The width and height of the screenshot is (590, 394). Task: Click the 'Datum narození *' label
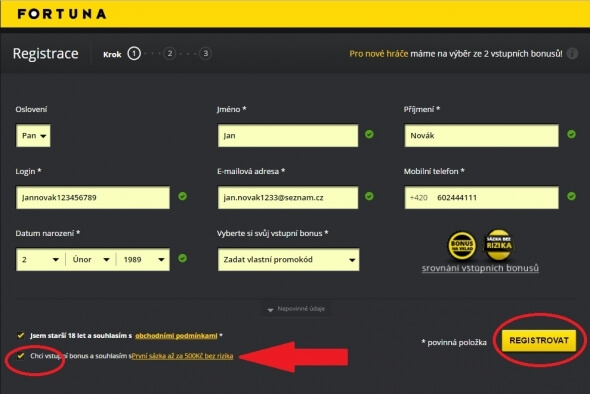pyautogui.click(x=48, y=233)
